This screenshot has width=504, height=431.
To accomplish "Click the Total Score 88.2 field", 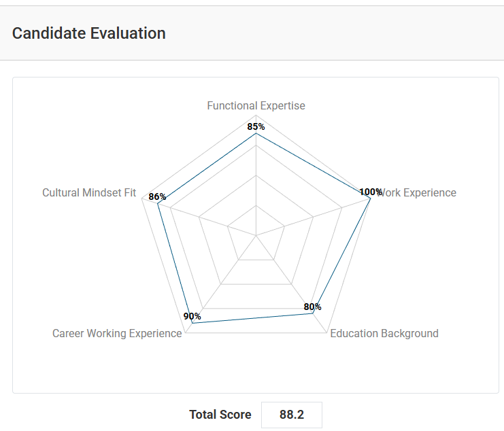I will (x=291, y=415).
